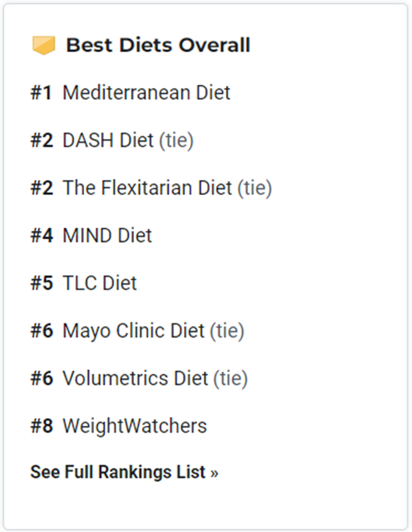Viewport: 412px width, 532px height.
Task: Click the #5 rank number
Action: tap(42, 283)
